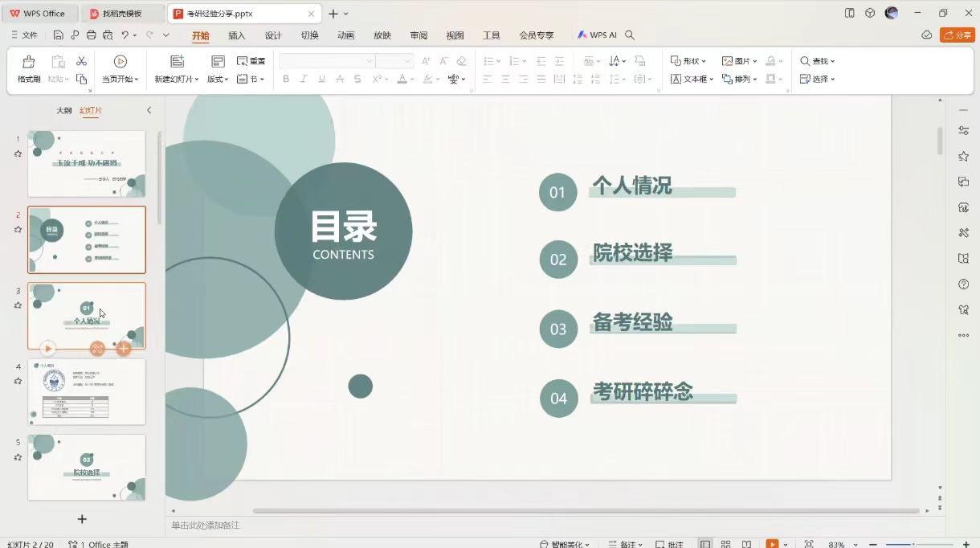Click the scissors Cut icon
Image resolution: width=980 pixels, height=548 pixels.
(81, 61)
